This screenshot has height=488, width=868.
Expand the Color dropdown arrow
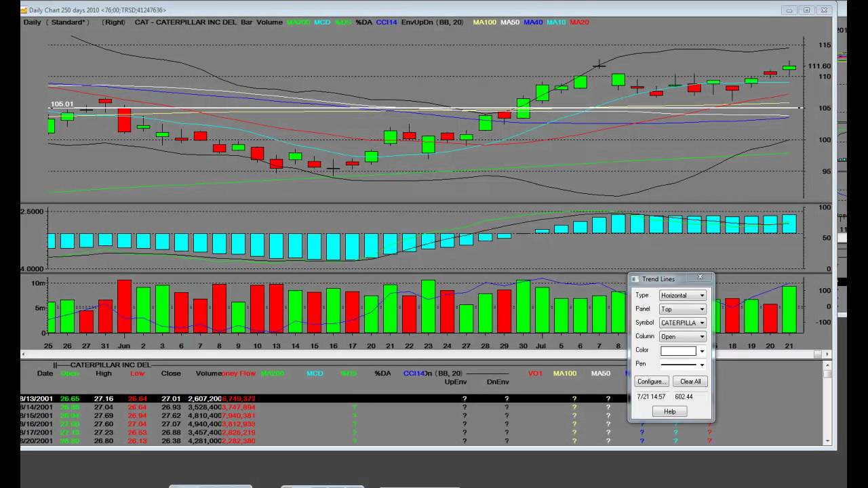pos(702,351)
